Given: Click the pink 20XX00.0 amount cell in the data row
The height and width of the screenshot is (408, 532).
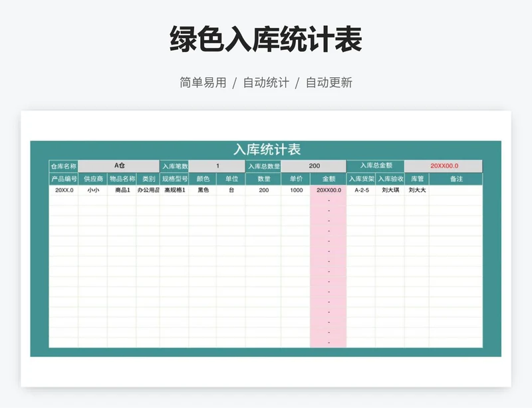Looking at the screenshot, I should tap(329, 190).
